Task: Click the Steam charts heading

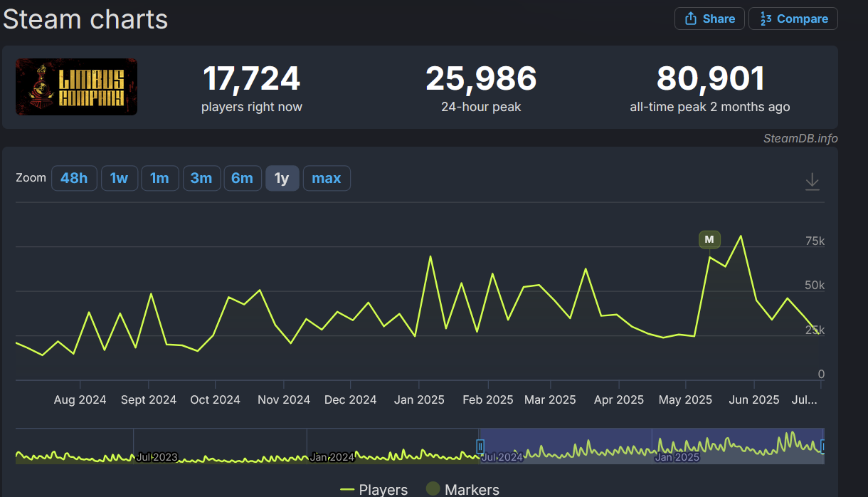Action: [85, 19]
